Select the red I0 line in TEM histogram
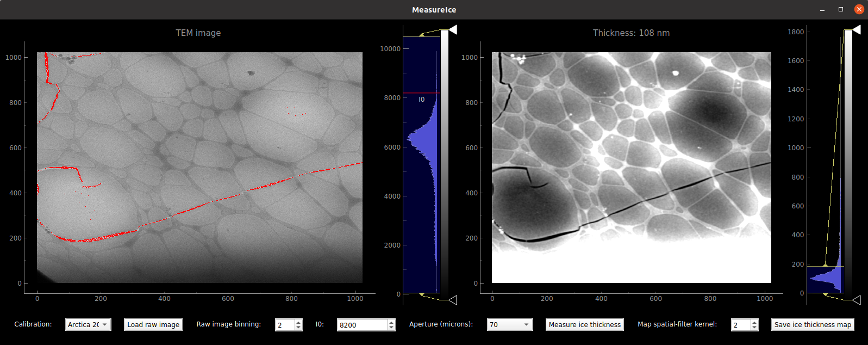This screenshot has height=345, width=868. coord(421,93)
